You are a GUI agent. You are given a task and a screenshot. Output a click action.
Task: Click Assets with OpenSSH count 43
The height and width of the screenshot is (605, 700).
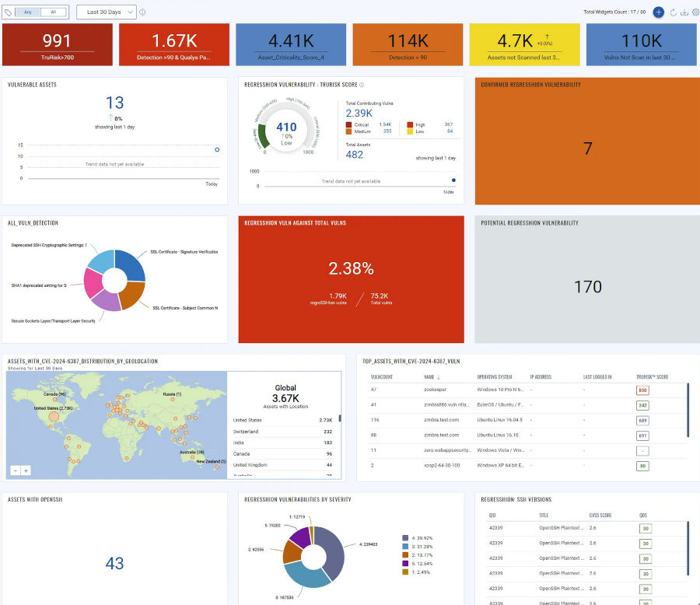(114, 564)
